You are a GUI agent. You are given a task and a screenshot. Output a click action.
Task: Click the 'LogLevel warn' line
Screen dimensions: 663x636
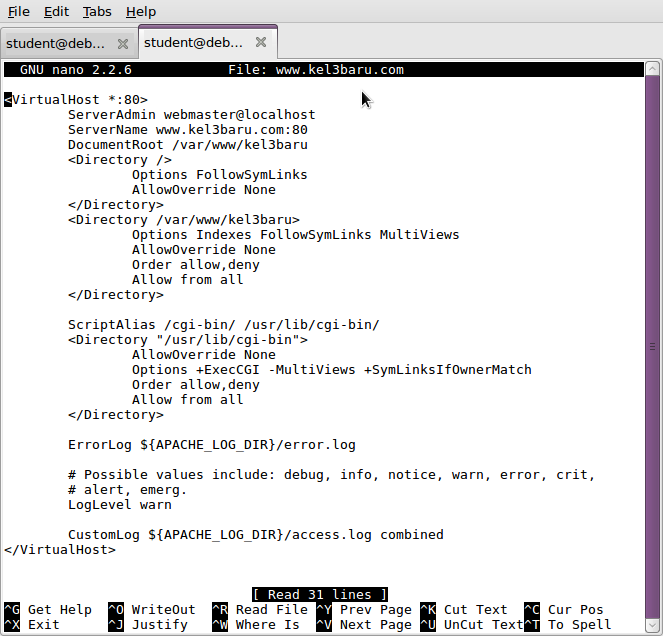tap(120, 505)
